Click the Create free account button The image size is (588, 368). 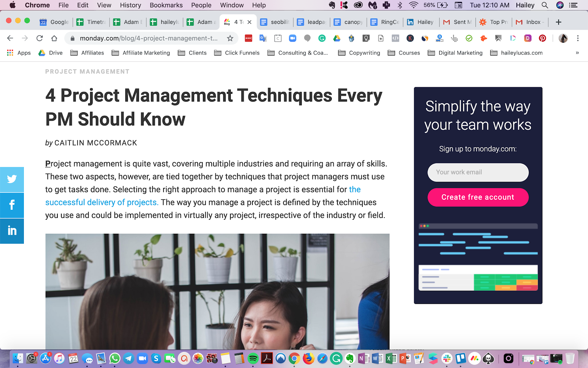point(478,197)
